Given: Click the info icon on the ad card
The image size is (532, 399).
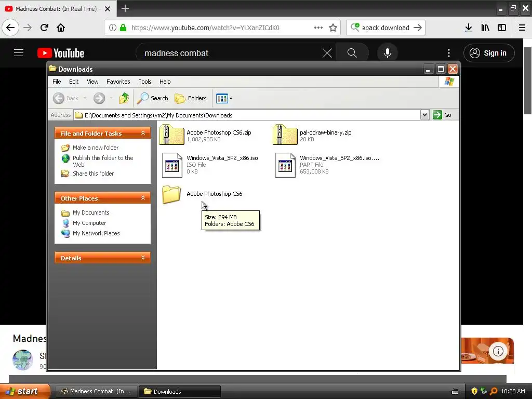Looking at the screenshot, I should [498, 351].
